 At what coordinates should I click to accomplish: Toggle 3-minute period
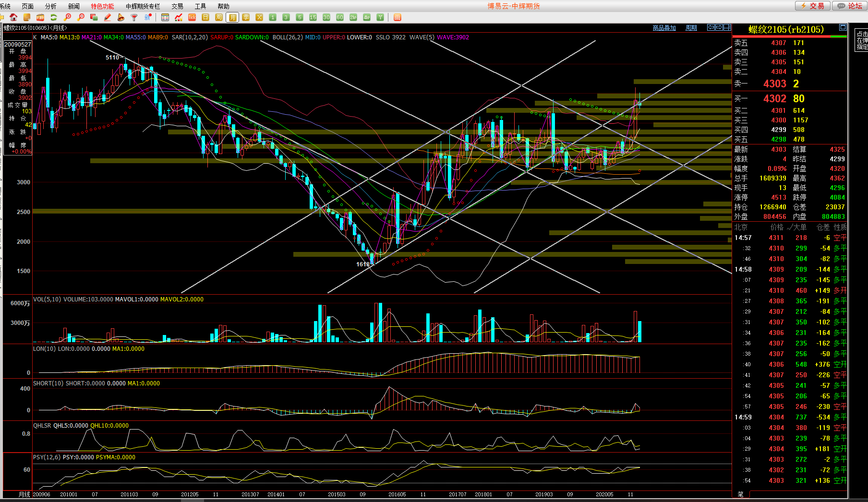(x=286, y=17)
